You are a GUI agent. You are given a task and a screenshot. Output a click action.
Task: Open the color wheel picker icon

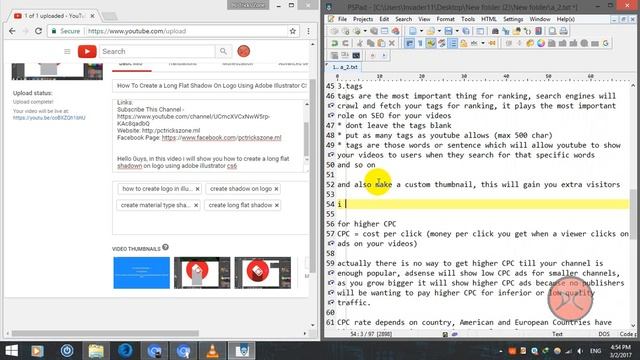click(541, 43)
